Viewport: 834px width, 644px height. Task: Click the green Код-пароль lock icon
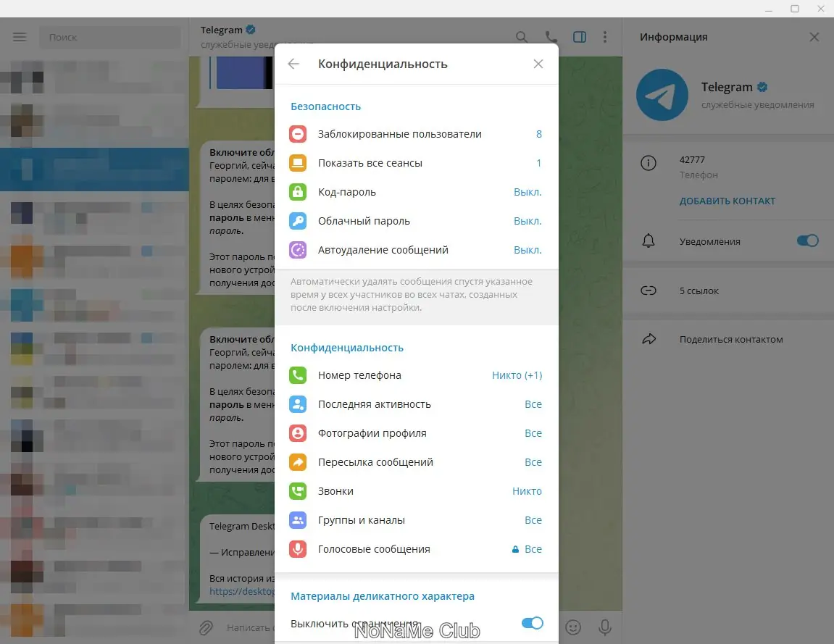[x=298, y=192]
